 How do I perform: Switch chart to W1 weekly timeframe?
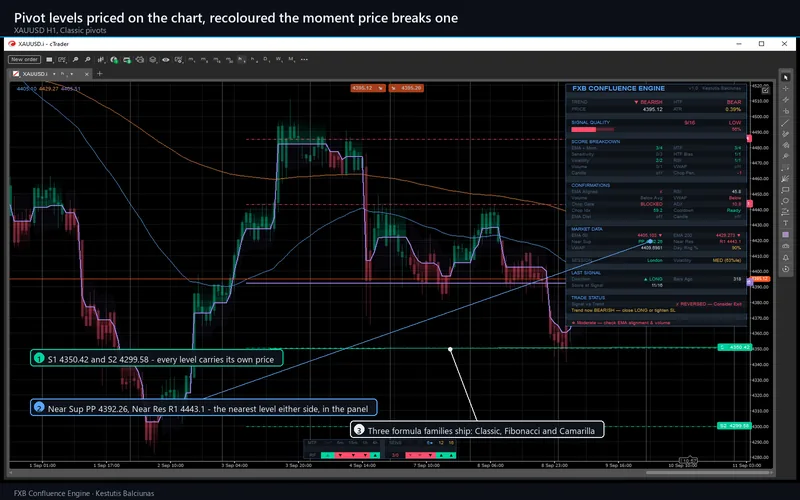tap(279, 59)
